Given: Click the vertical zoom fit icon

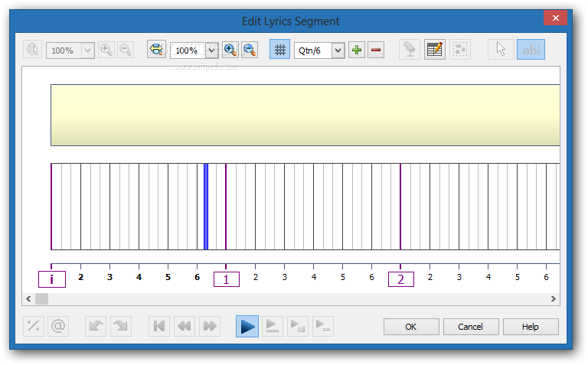Looking at the screenshot, I should (x=32, y=50).
